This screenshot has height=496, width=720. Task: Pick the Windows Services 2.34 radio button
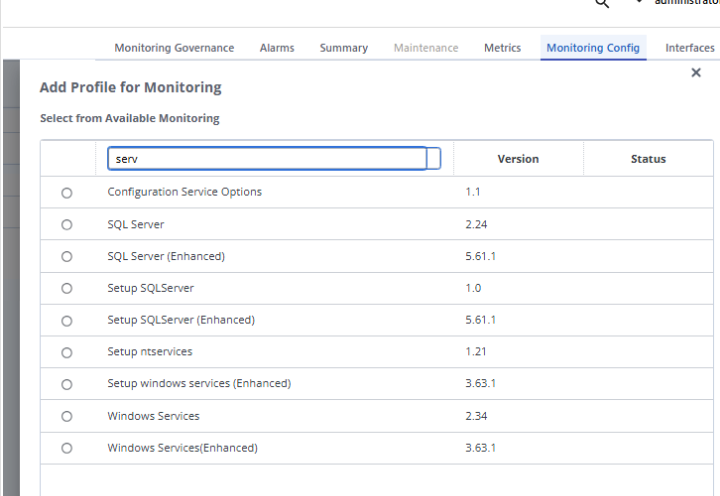67,417
